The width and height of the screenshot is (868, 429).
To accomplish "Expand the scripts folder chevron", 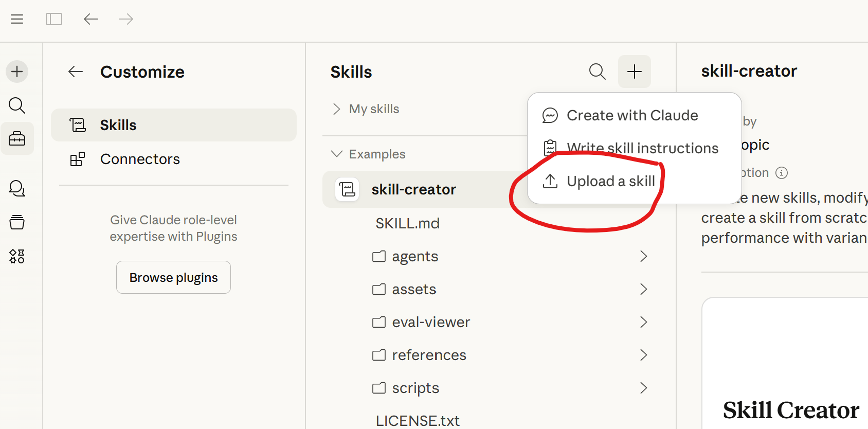I will pyautogui.click(x=643, y=388).
